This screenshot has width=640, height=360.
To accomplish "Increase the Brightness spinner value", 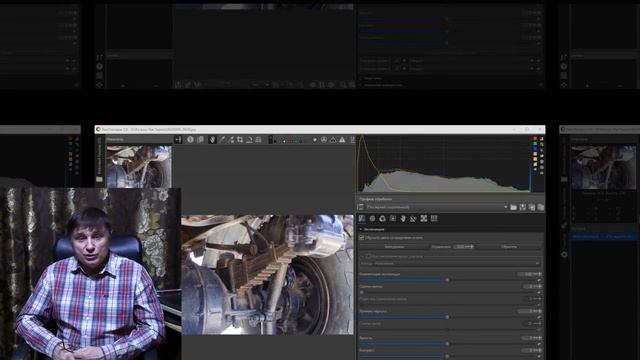I will pos(540,337).
